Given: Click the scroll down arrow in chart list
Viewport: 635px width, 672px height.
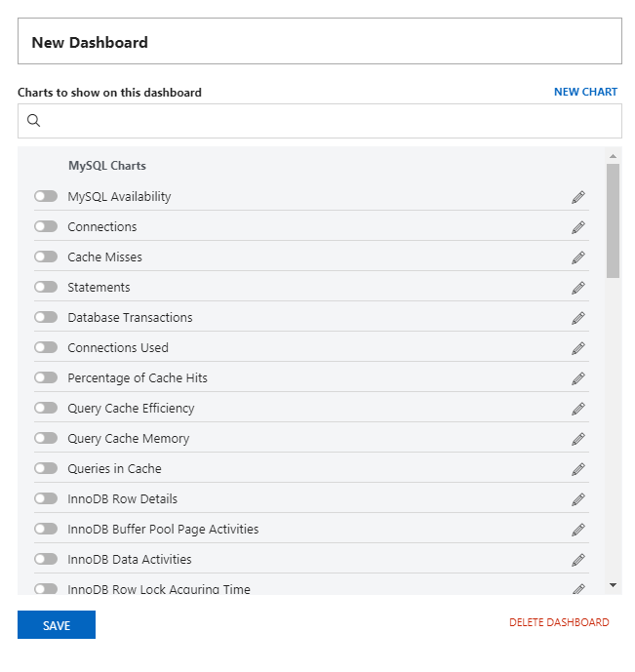Looking at the screenshot, I should (613, 584).
